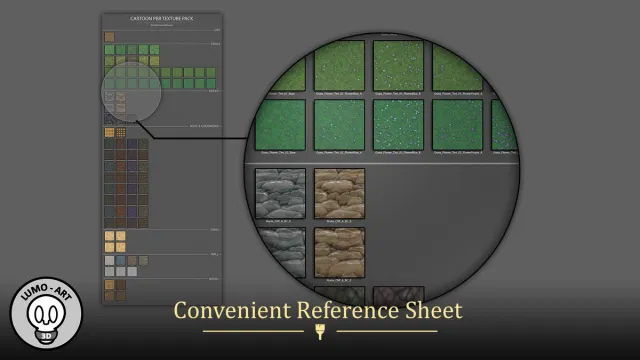Click the paintbrush icon under the title
The width and height of the screenshot is (640, 360).
pos(320,332)
